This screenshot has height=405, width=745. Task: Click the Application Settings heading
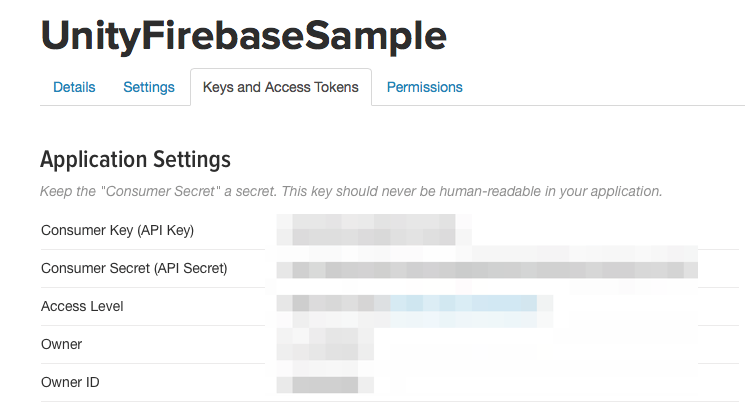(x=135, y=159)
